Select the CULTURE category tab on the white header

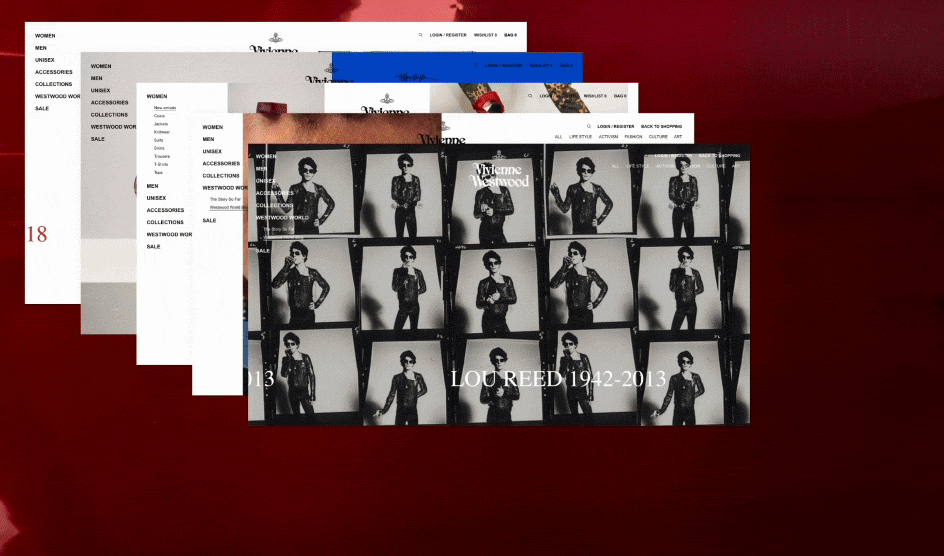pos(657,137)
